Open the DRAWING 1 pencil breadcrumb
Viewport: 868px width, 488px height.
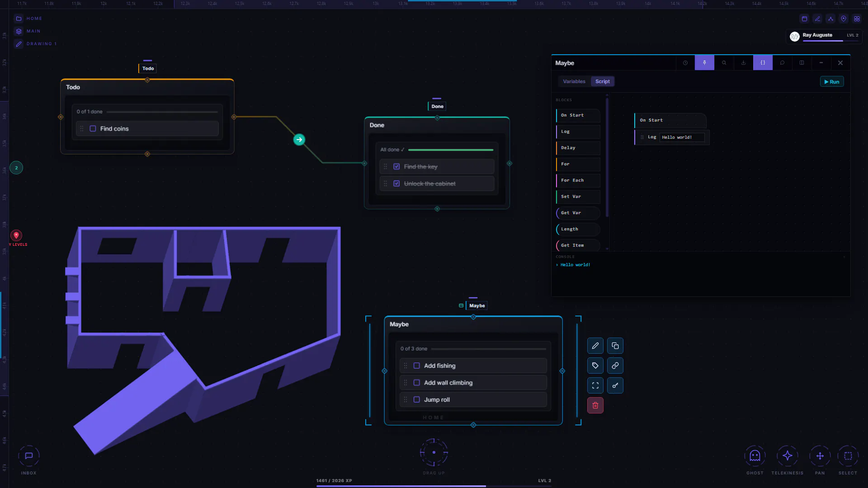click(x=35, y=44)
